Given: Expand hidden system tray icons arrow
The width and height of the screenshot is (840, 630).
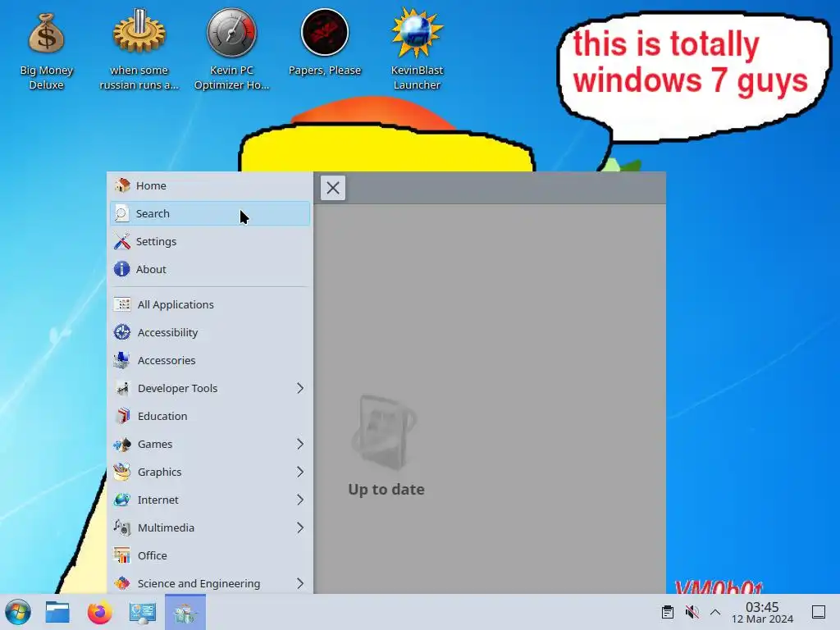Looking at the screenshot, I should coord(715,612).
